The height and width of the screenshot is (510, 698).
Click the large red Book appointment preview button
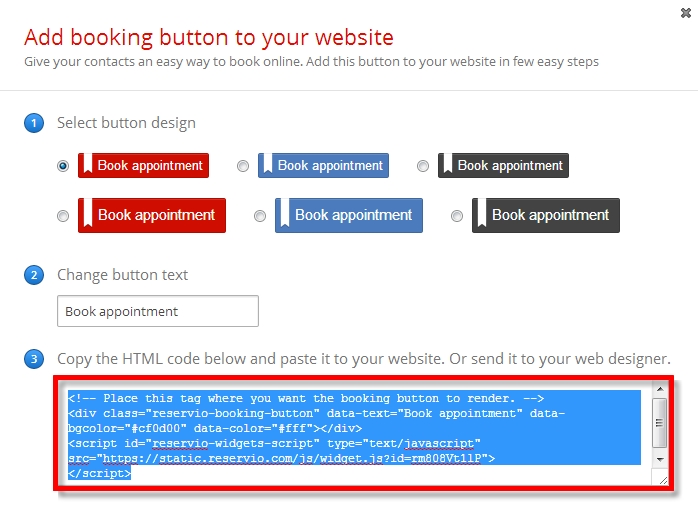pos(152,215)
